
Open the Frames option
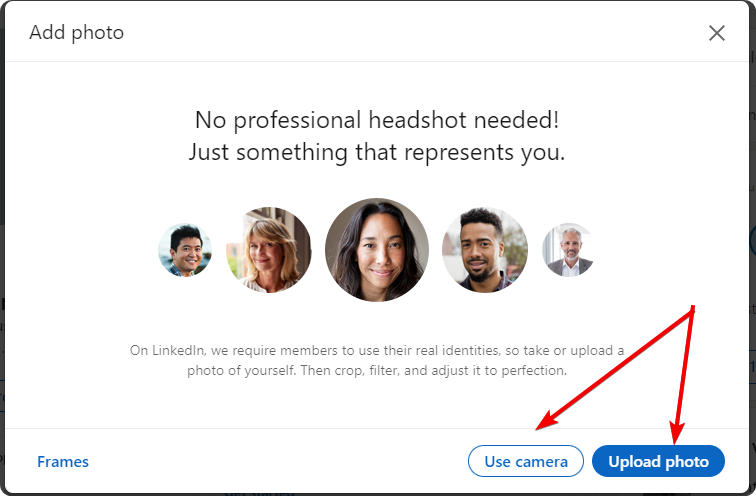point(63,461)
